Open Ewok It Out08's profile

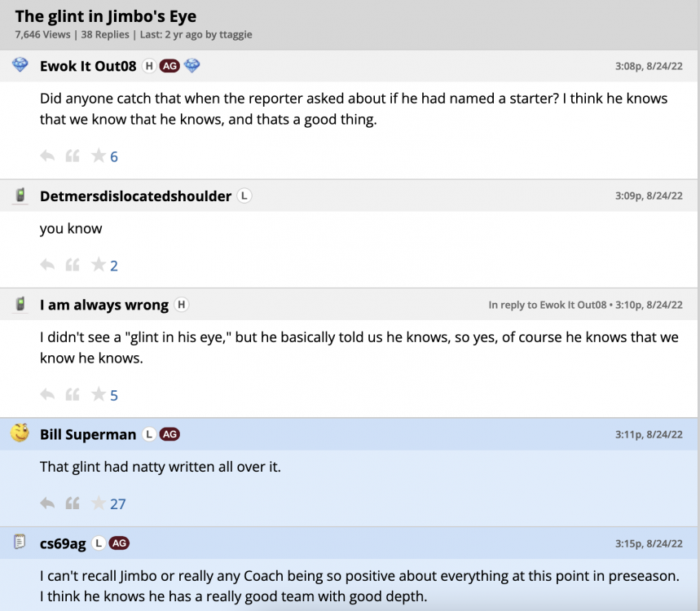[x=88, y=66]
